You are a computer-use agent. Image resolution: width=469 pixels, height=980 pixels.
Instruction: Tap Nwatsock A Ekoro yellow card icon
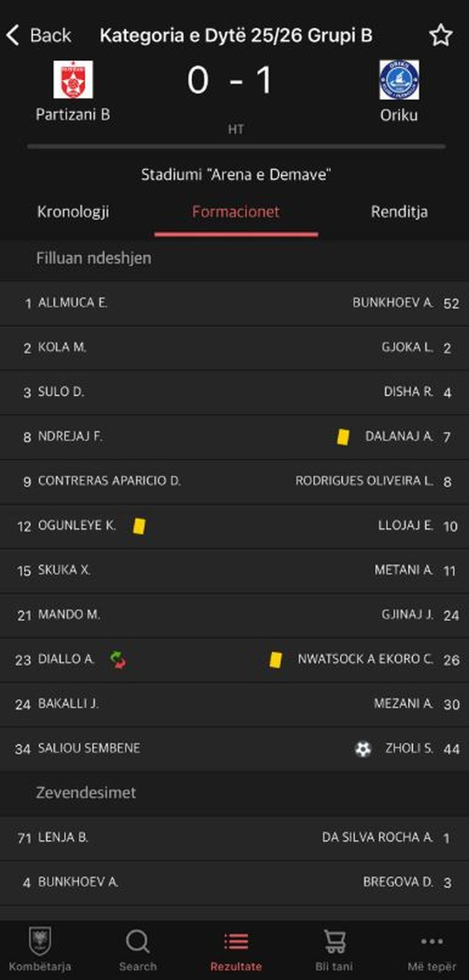point(276,660)
